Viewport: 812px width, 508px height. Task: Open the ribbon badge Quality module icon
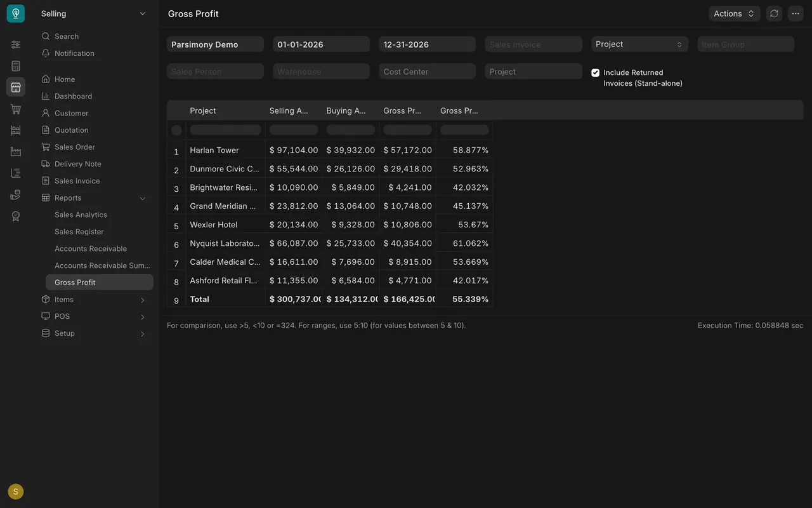click(16, 217)
